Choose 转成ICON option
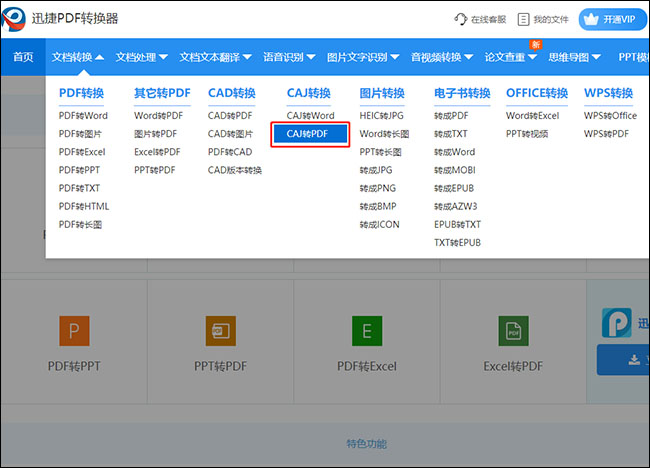Viewport: 650px width, 468px height. click(x=379, y=225)
